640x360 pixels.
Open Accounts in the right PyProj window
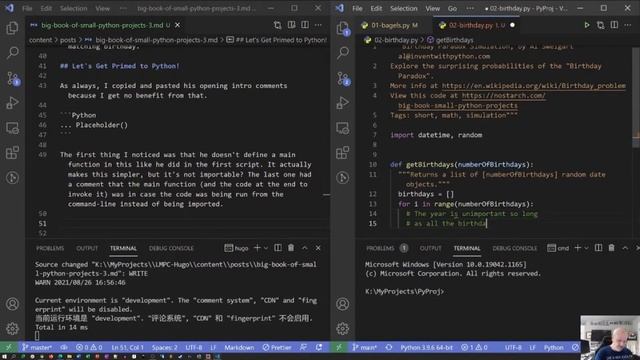point(343,304)
